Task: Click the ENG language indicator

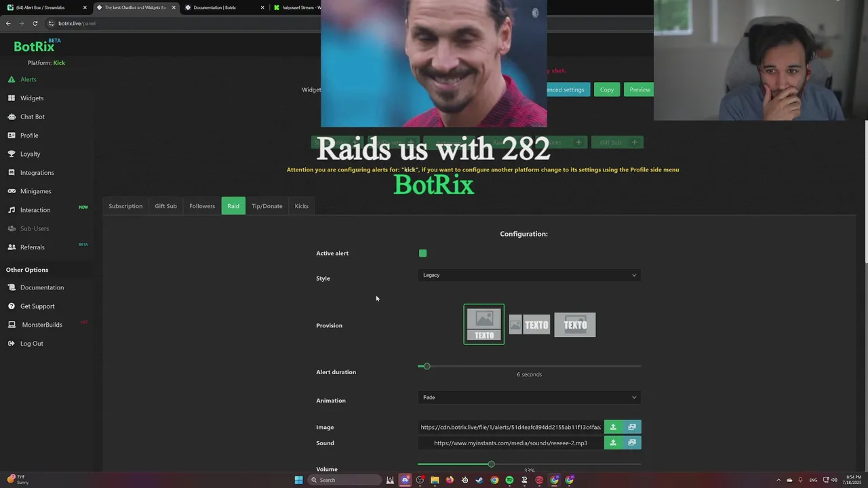Action: 813,480
